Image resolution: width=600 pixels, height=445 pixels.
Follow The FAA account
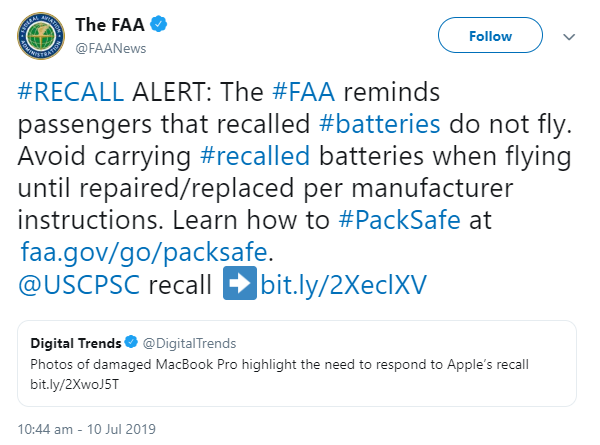click(x=490, y=36)
